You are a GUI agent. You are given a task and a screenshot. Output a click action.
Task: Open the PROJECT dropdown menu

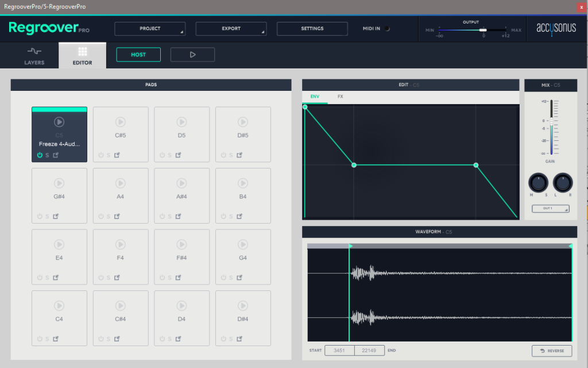150,29
